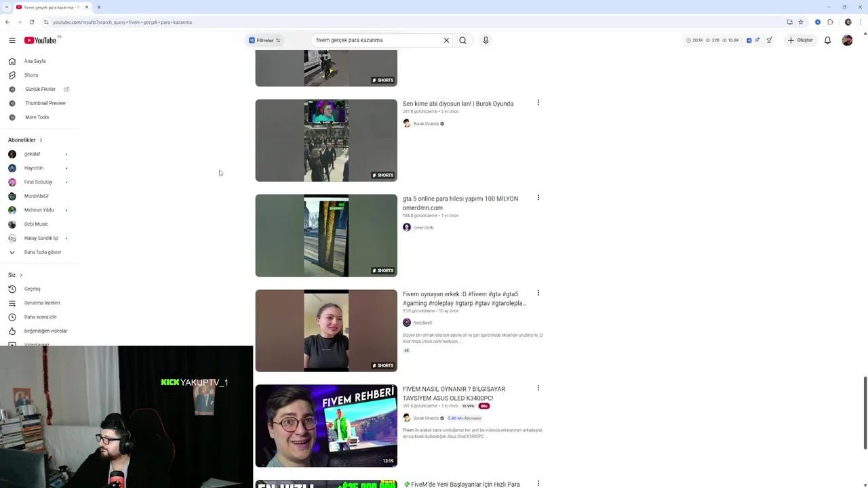Screen dimensions: 868x488
Task: Open options menu for 'FiveM'de Yeni Başlayanlar' video
Action: point(538,483)
